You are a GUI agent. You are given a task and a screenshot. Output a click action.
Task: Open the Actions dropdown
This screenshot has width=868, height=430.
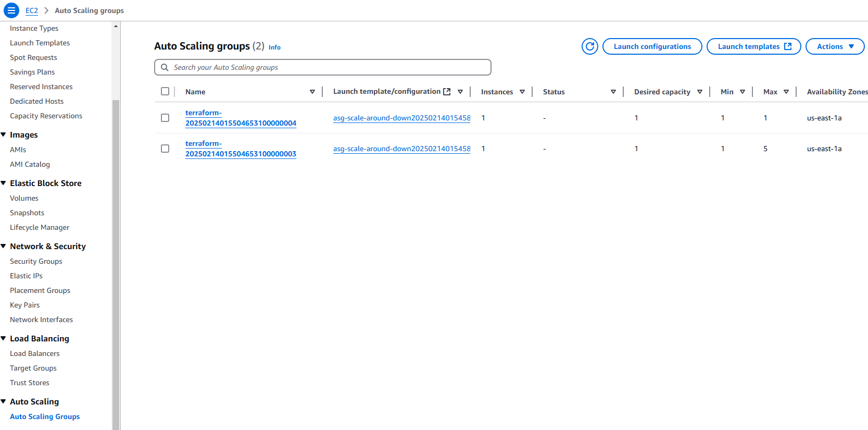[835, 46]
